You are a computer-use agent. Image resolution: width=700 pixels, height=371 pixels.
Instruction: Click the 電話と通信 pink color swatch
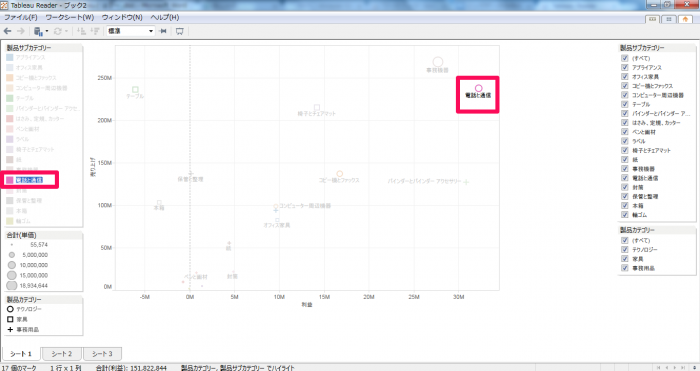pyautogui.click(x=9, y=180)
